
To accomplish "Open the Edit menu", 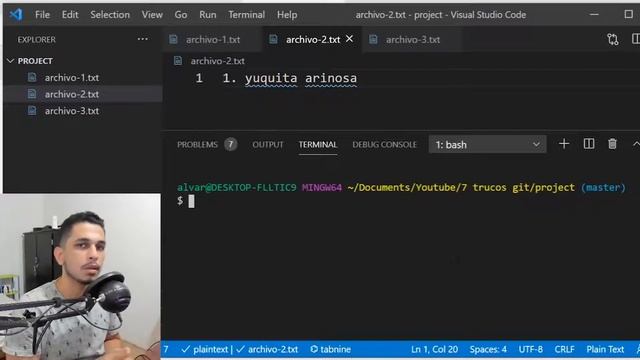I will pos(70,15).
